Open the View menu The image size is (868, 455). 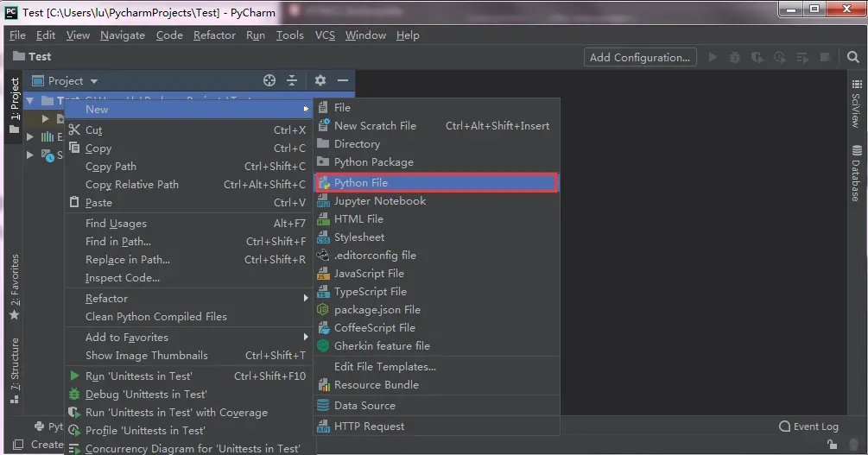pos(78,35)
